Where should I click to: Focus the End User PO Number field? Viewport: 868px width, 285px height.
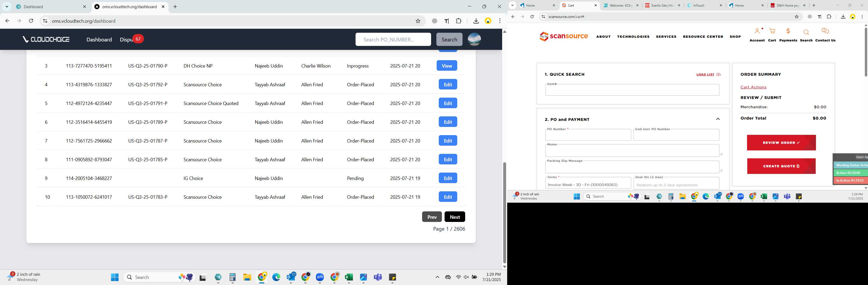[676, 135]
